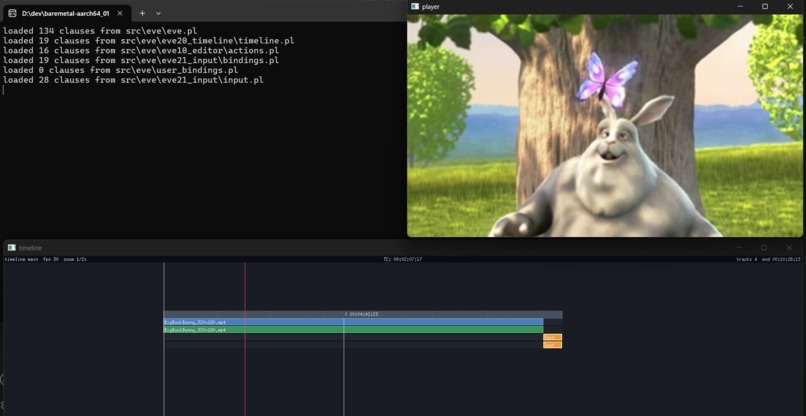Click the timeline.pl loaded line in terminal

click(x=149, y=41)
